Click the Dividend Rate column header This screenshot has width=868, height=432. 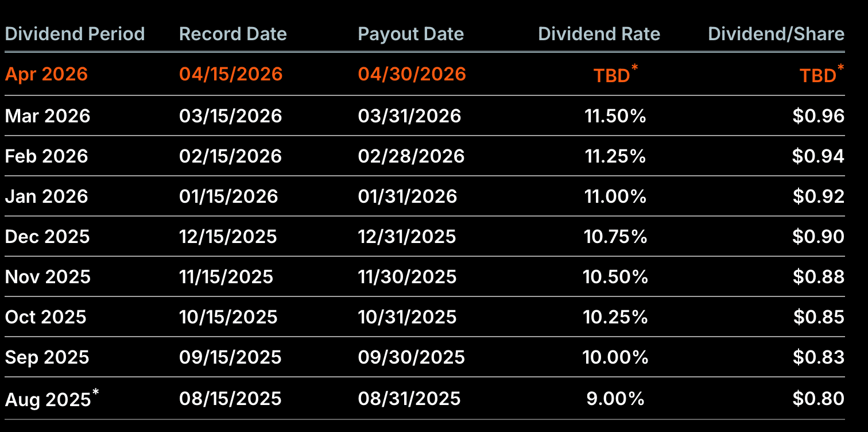[x=599, y=34]
